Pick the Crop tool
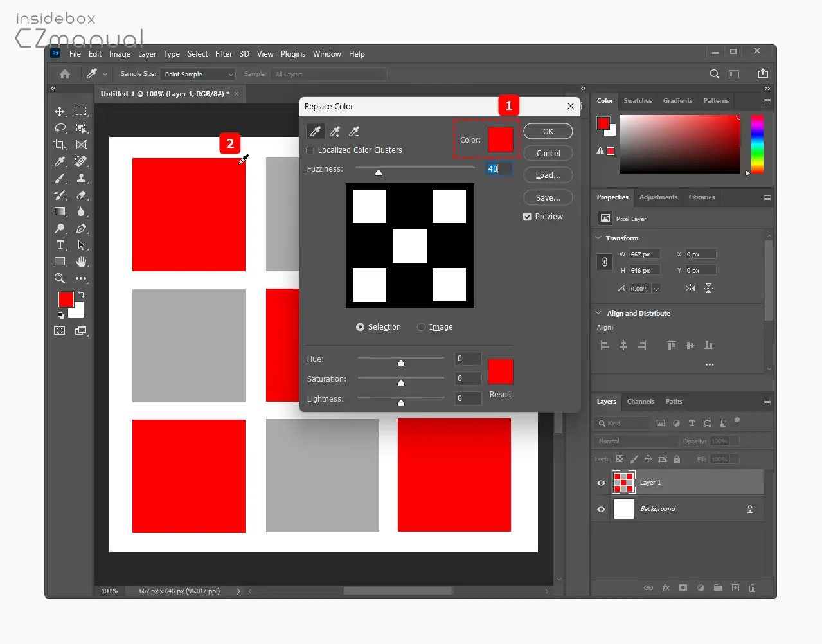Image resolution: width=822 pixels, height=644 pixels. pyautogui.click(x=60, y=145)
